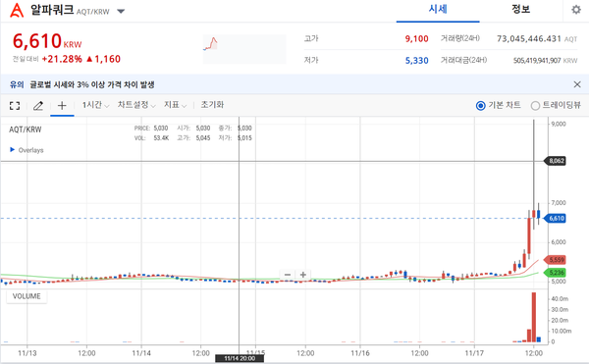Image resolution: width=589 pixels, height=364 pixels.
Task: Select the crosshair plus tool
Action: point(62,105)
